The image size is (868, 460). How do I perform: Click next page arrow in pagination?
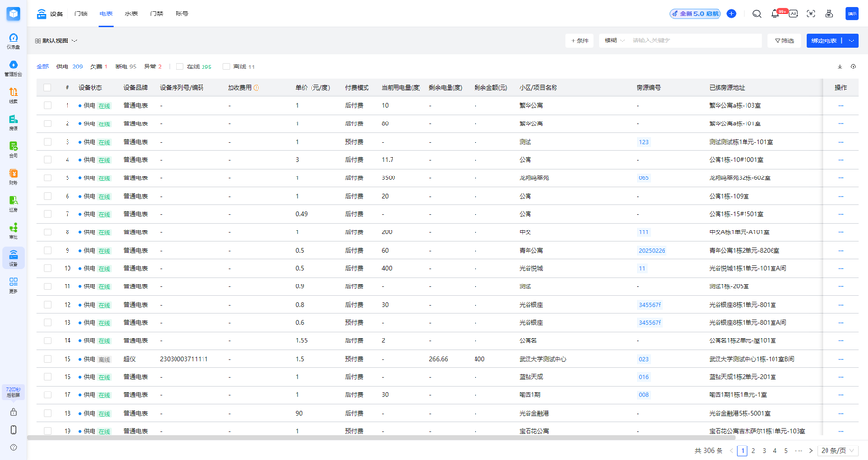tap(811, 451)
